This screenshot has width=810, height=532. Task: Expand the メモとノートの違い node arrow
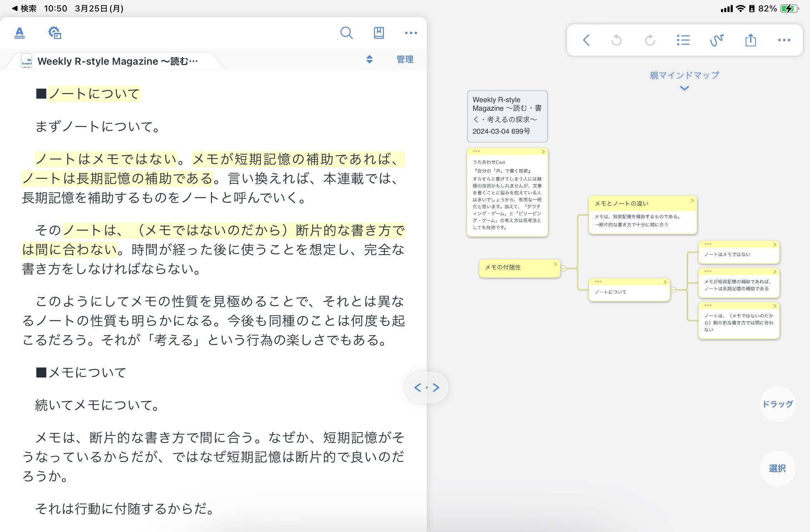coord(692,201)
